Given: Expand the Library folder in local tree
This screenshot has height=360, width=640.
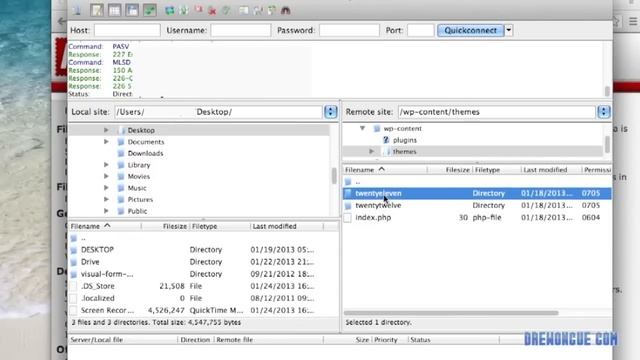Looking at the screenshot, I should click(106, 165).
